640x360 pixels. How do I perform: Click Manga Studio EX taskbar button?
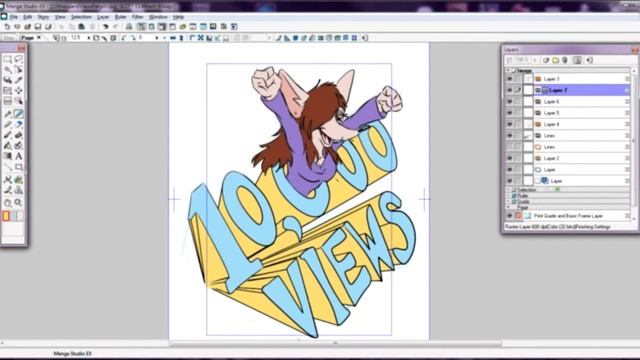[73, 353]
